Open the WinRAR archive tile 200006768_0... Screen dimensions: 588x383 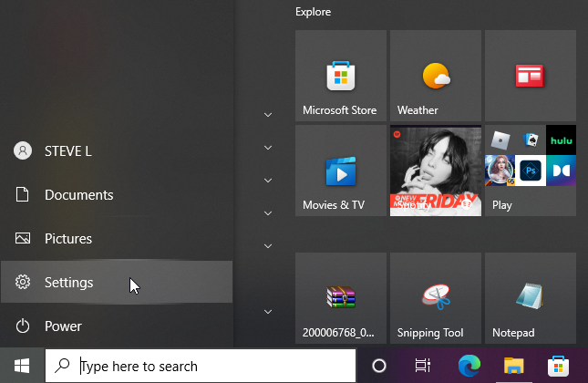point(341,298)
